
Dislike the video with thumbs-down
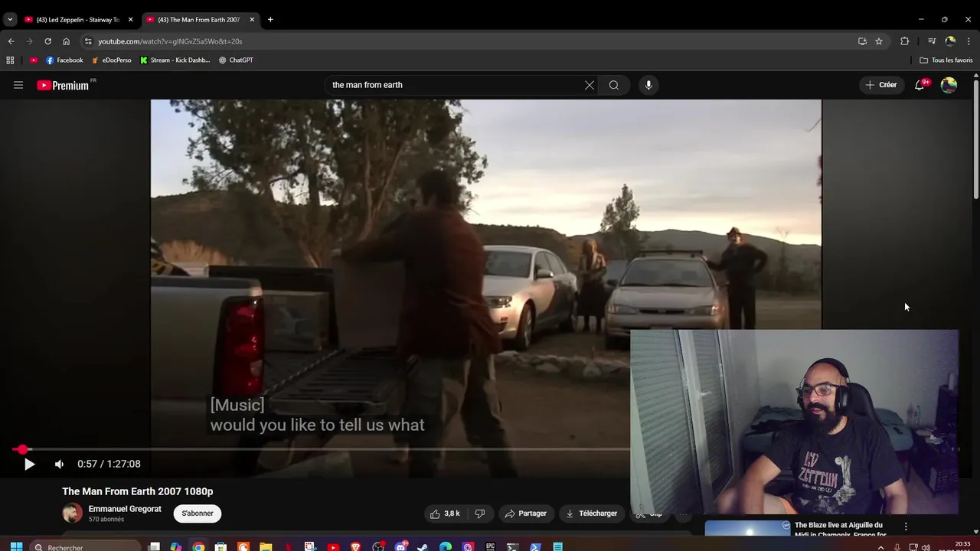(480, 514)
